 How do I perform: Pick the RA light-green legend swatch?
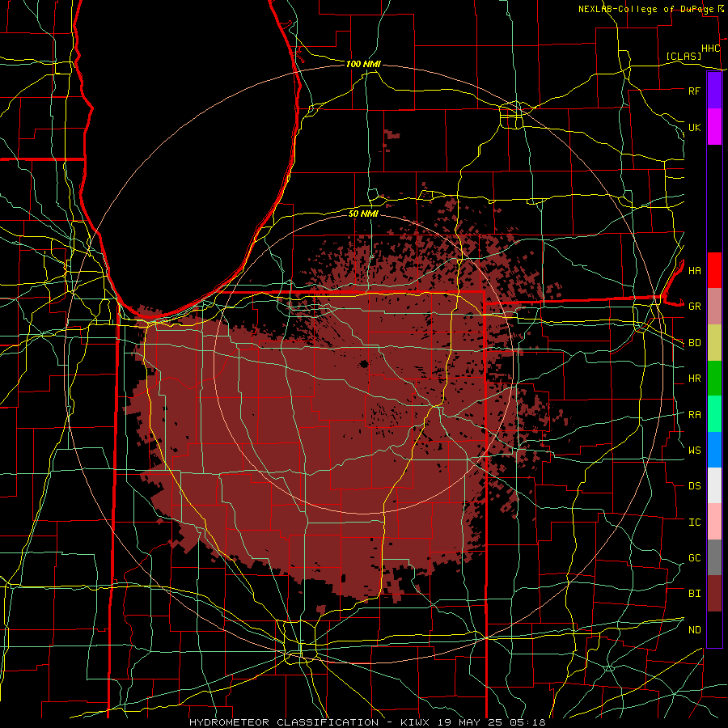[x=714, y=414]
